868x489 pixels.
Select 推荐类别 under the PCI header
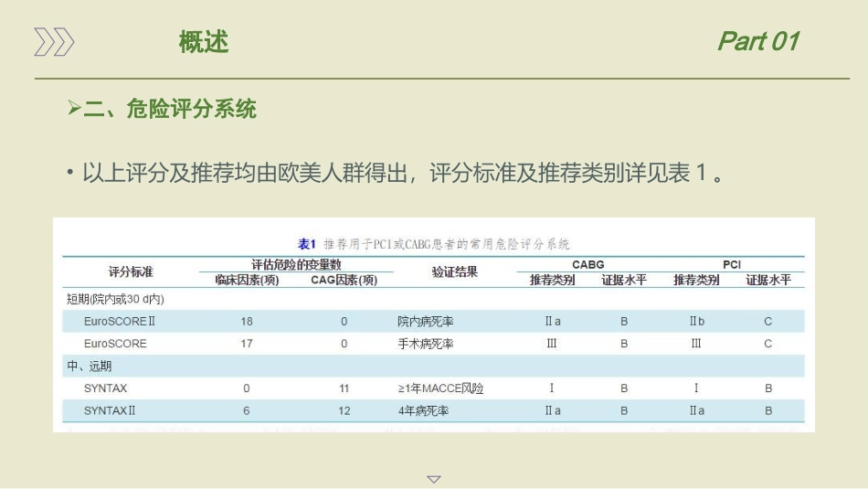(696, 281)
